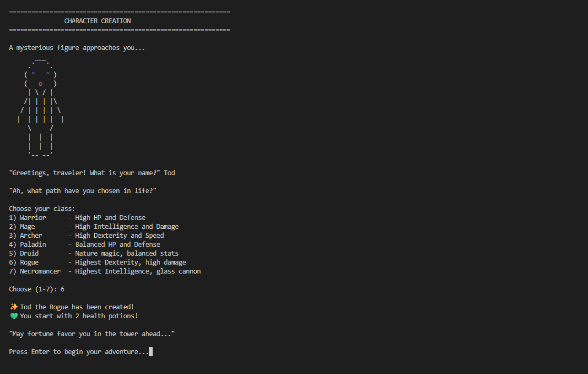Click the "CHARACTER CREATION" heading text
The height and width of the screenshot is (374, 588).
tap(97, 21)
